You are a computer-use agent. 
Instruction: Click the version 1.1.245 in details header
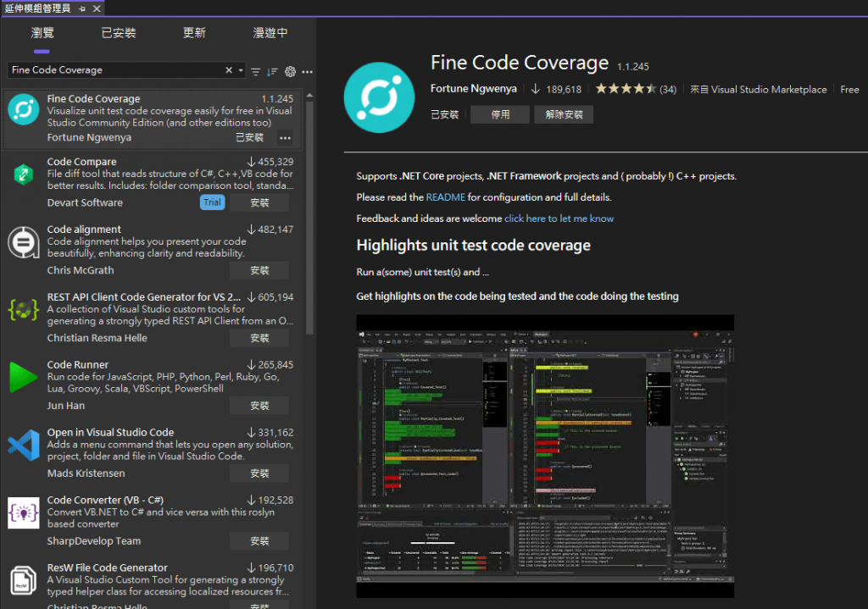[x=632, y=66]
